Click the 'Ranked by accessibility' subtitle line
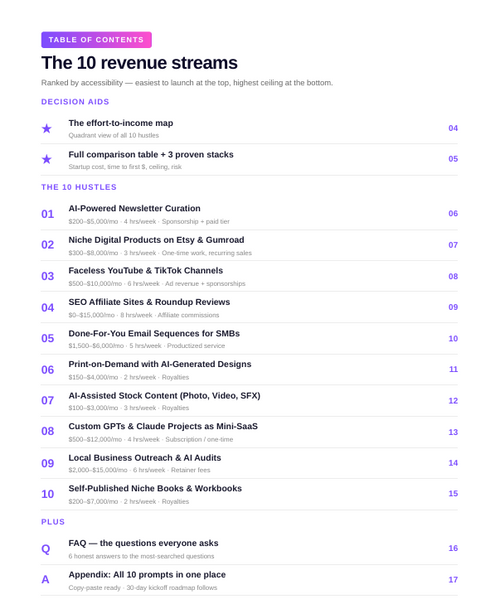Viewport: 500px width, 604px height. coord(187,83)
